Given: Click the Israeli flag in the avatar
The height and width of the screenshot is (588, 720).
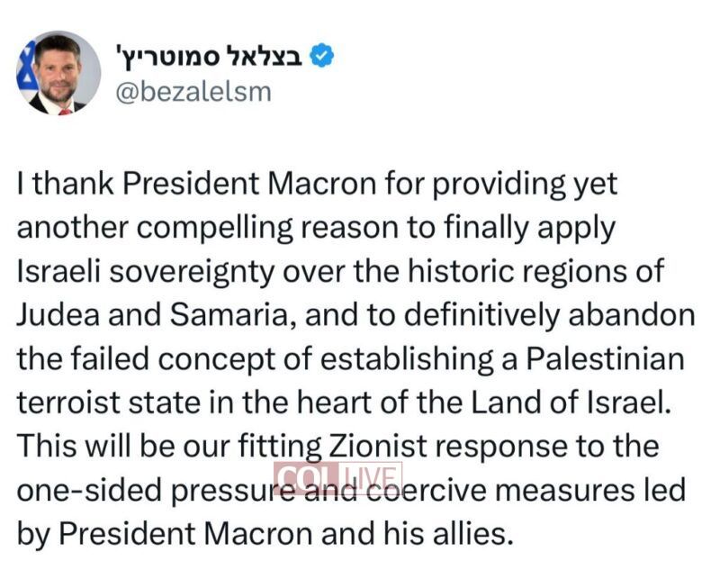Looking at the screenshot, I should [x=28, y=76].
